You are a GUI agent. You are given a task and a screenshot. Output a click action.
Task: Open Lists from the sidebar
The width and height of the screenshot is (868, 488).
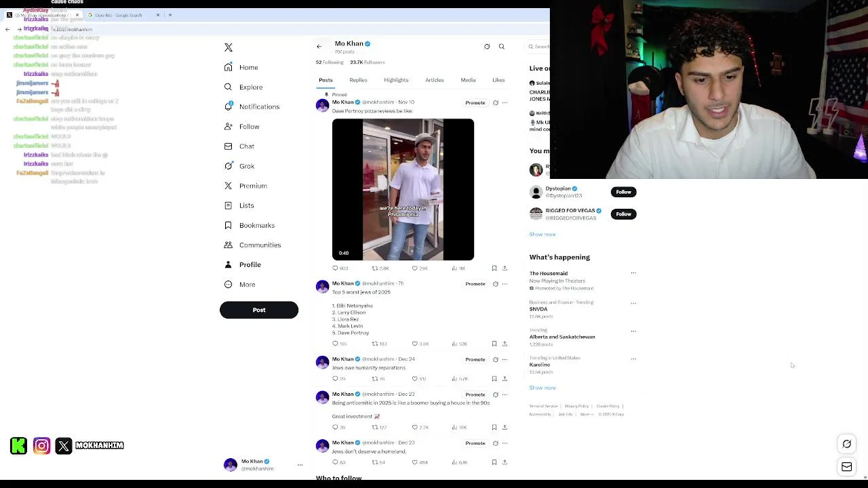(x=239, y=205)
